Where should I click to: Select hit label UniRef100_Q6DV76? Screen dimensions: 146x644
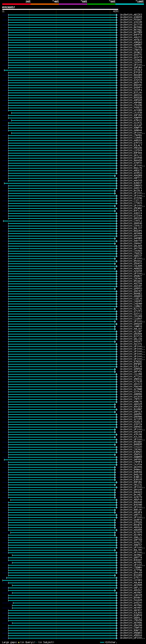[131, 83]
